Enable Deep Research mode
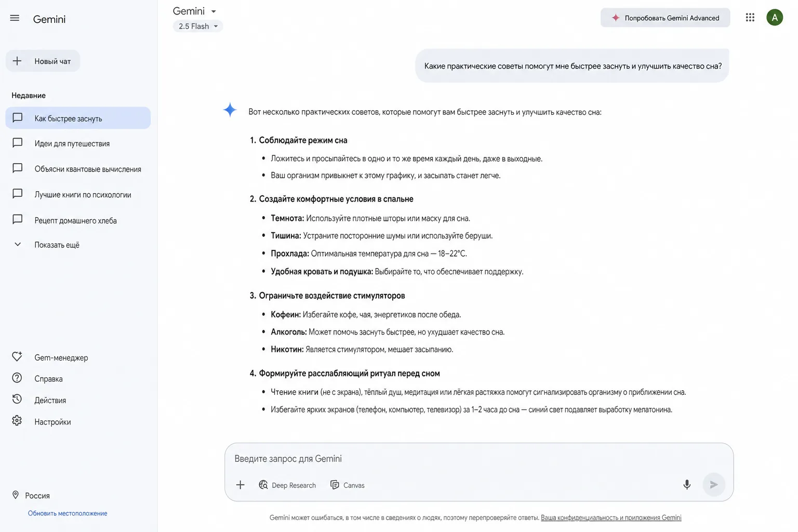The image size is (798, 532). pos(287,485)
